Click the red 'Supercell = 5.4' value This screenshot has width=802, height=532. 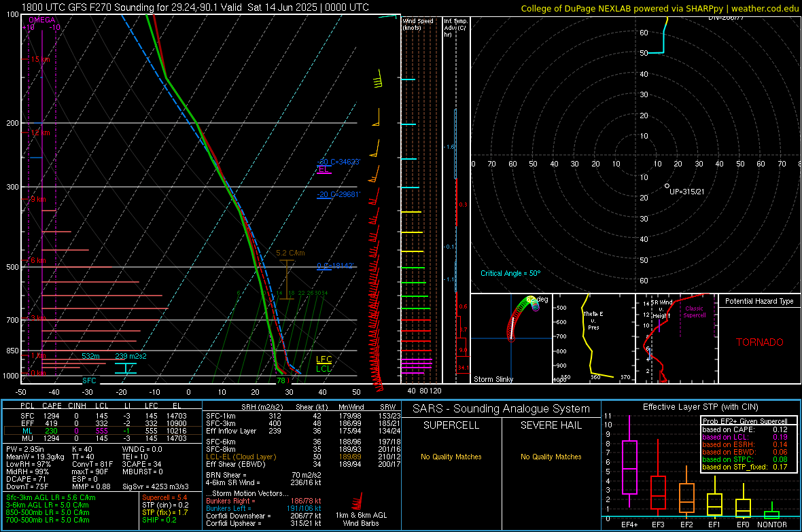164,497
